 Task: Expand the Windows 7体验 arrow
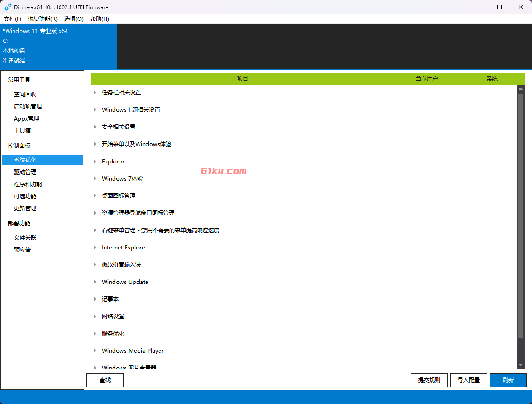tap(95, 179)
